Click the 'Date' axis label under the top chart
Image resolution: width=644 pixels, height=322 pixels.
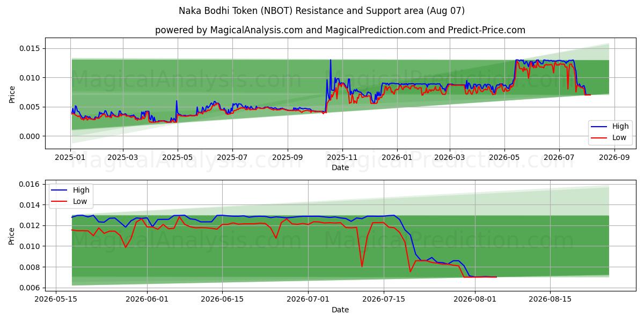(340, 167)
